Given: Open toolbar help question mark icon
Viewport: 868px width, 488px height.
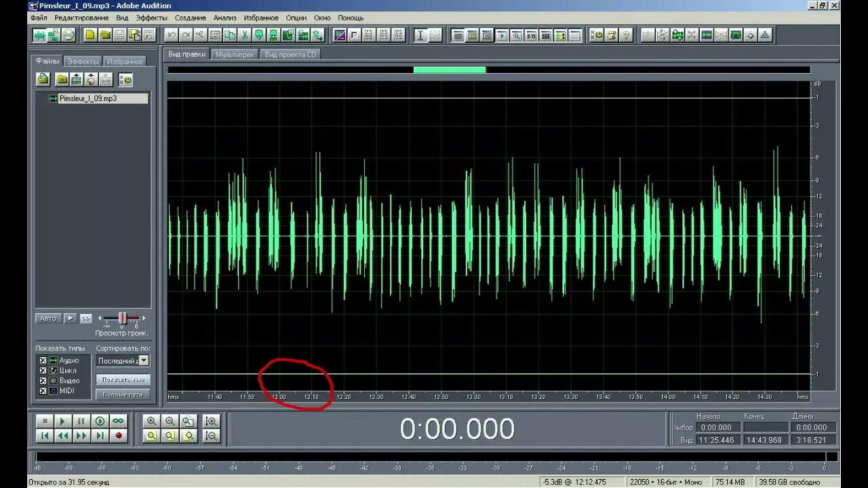Looking at the screenshot, I should click(x=627, y=35).
